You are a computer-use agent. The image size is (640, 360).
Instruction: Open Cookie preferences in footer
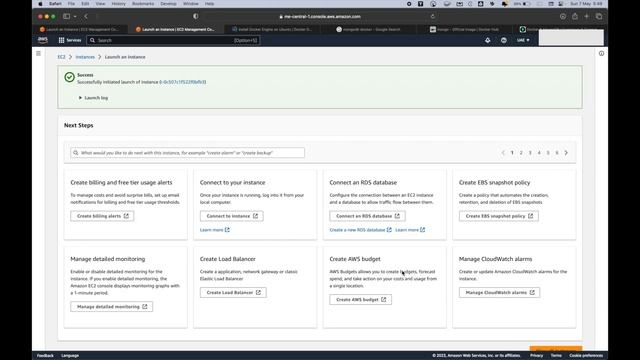[x=586, y=356]
